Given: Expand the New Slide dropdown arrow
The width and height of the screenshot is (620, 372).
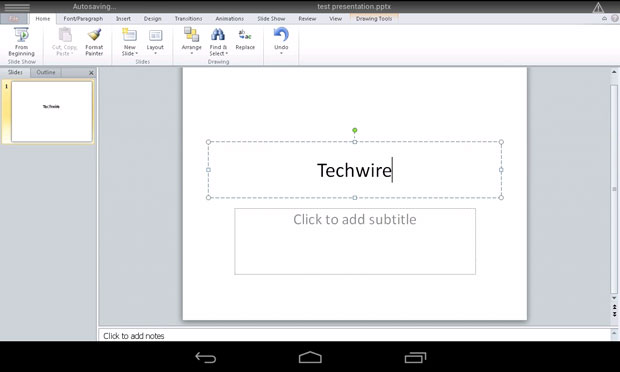Looking at the screenshot, I should (136, 54).
